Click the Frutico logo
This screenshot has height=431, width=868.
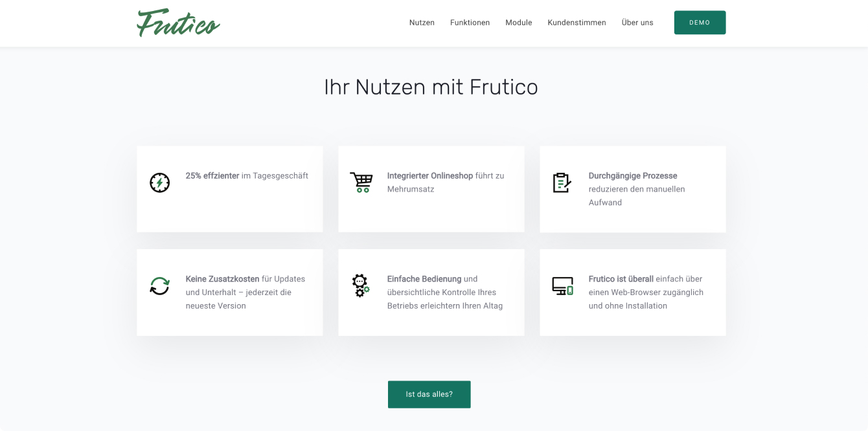click(178, 23)
